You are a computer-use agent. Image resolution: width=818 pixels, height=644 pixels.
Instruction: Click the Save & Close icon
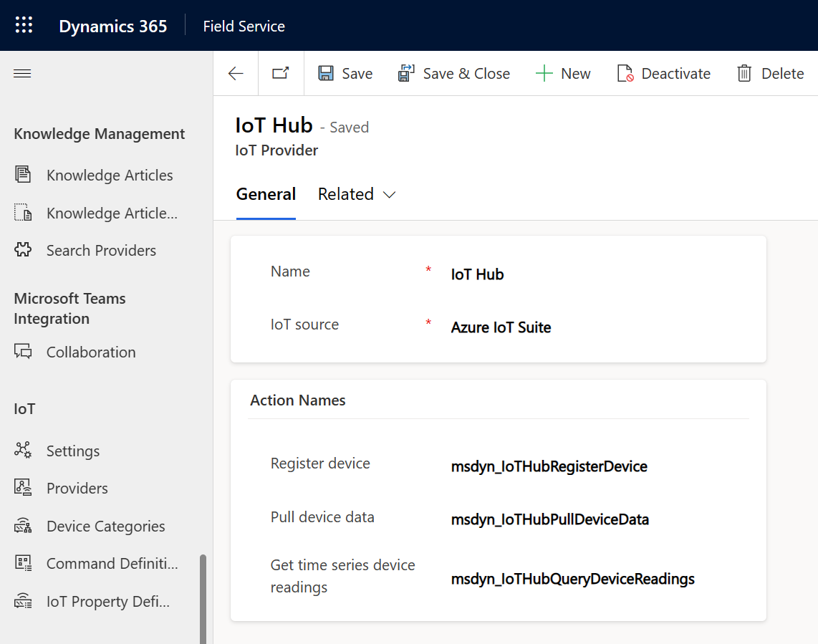[406, 73]
